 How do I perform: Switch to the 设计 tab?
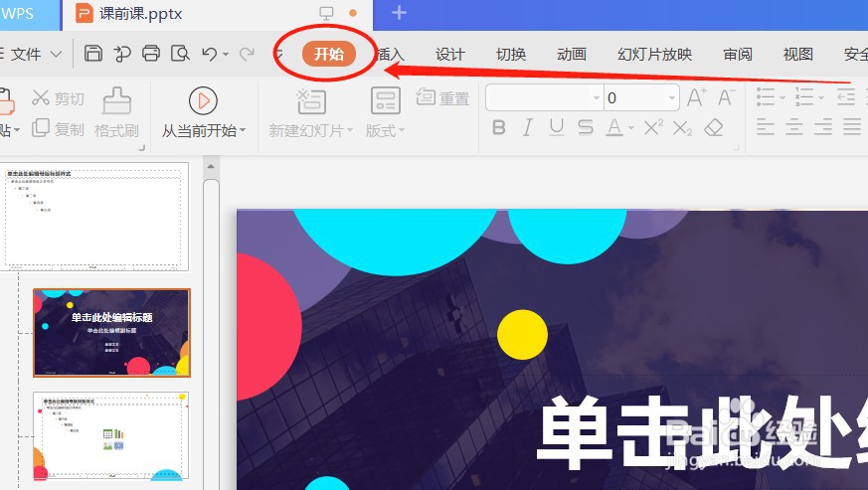tap(450, 54)
